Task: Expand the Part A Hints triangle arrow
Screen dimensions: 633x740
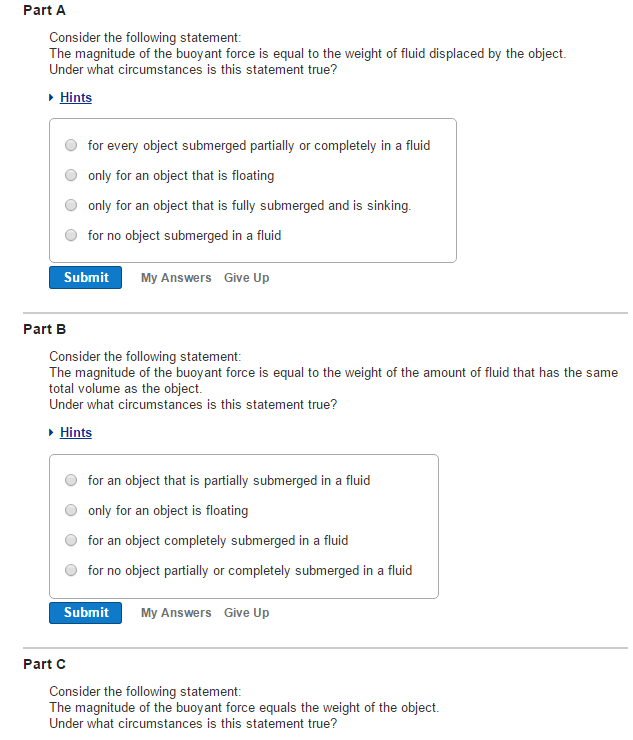Action: coord(51,97)
